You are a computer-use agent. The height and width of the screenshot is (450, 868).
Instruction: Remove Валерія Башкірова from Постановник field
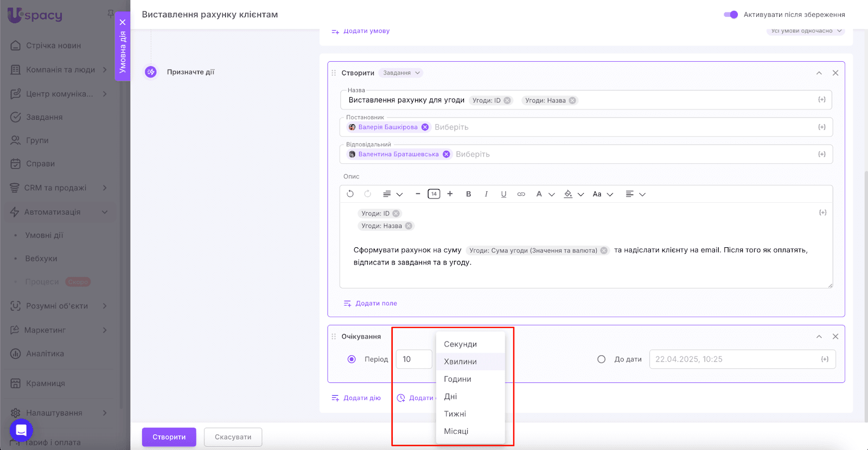[425, 127]
